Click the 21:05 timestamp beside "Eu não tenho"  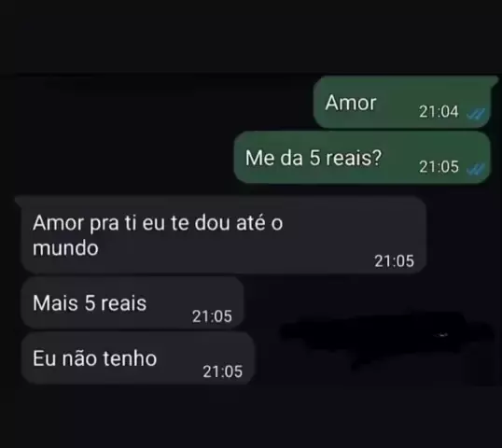[222, 371]
